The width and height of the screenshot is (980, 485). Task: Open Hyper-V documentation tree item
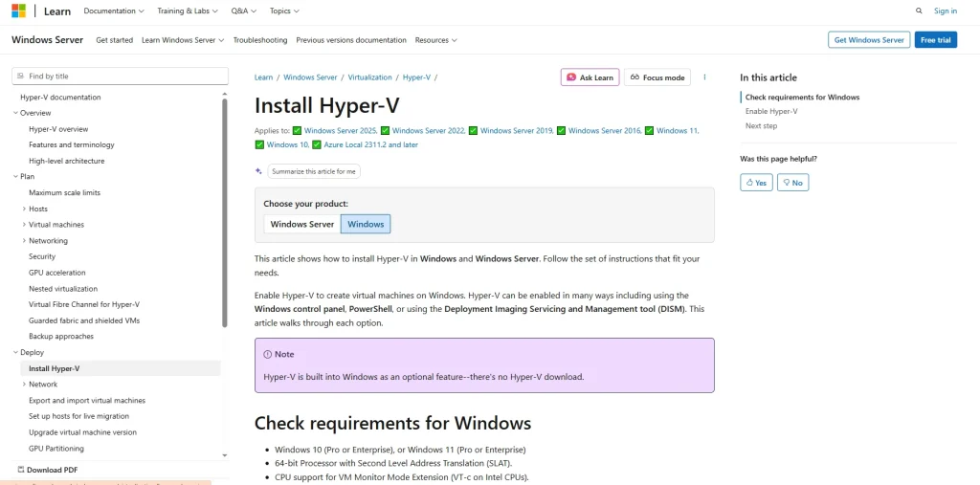pyautogui.click(x=60, y=97)
